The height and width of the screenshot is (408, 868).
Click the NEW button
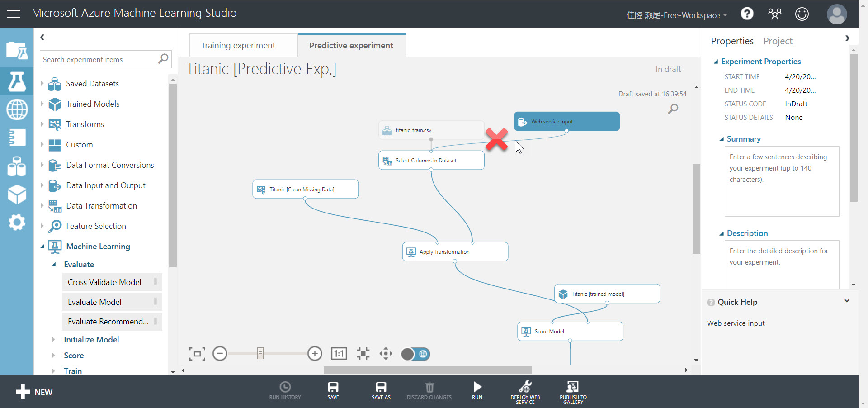click(34, 392)
